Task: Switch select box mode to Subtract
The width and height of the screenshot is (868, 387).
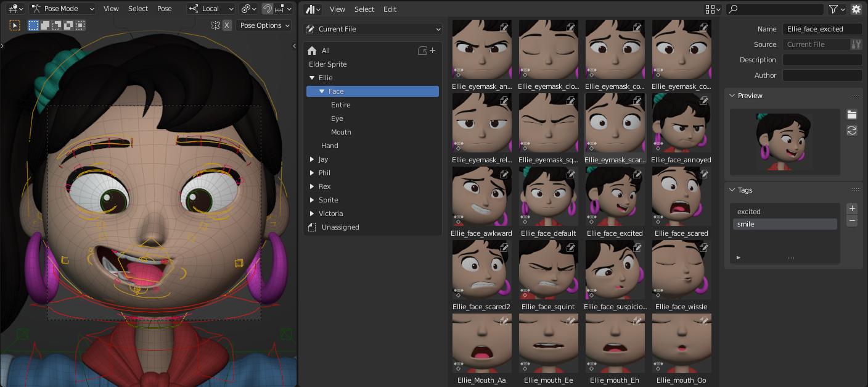Action: [x=55, y=25]
